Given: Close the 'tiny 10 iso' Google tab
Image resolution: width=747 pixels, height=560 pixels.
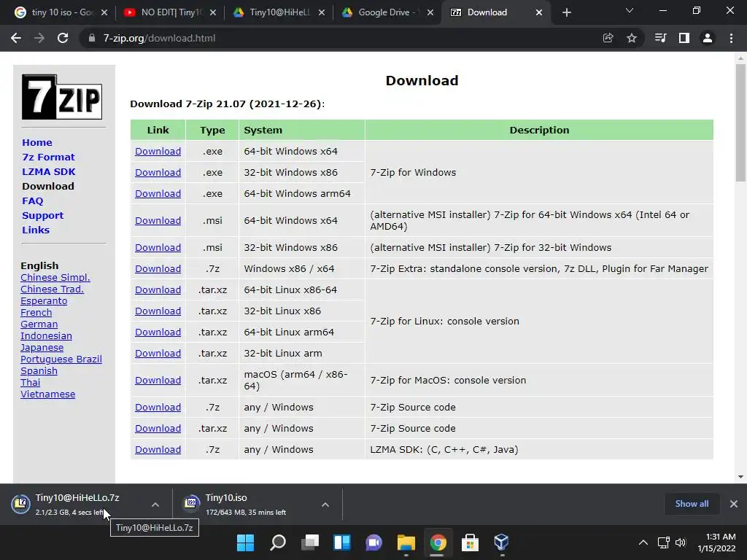Looking at the screenshot, I should coord(104,12).
